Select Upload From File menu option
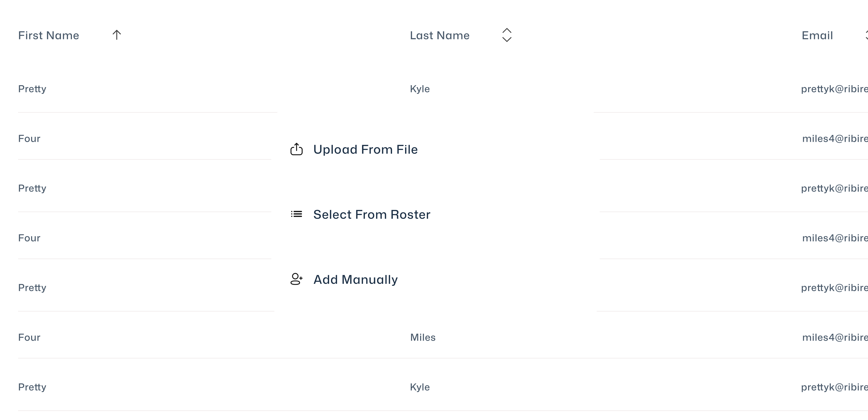This screenshot has height=420, width=868. [x=366, y=150]
